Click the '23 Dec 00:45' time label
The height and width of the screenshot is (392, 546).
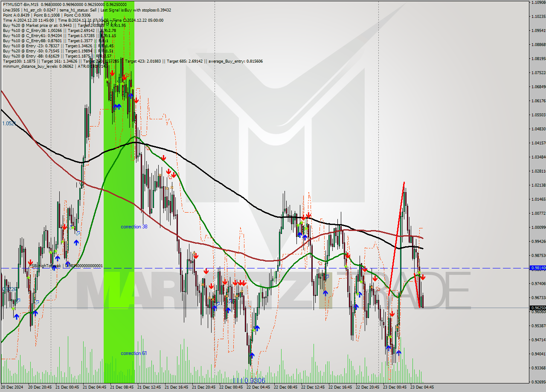pyautogui.click(x=395, y=387)
